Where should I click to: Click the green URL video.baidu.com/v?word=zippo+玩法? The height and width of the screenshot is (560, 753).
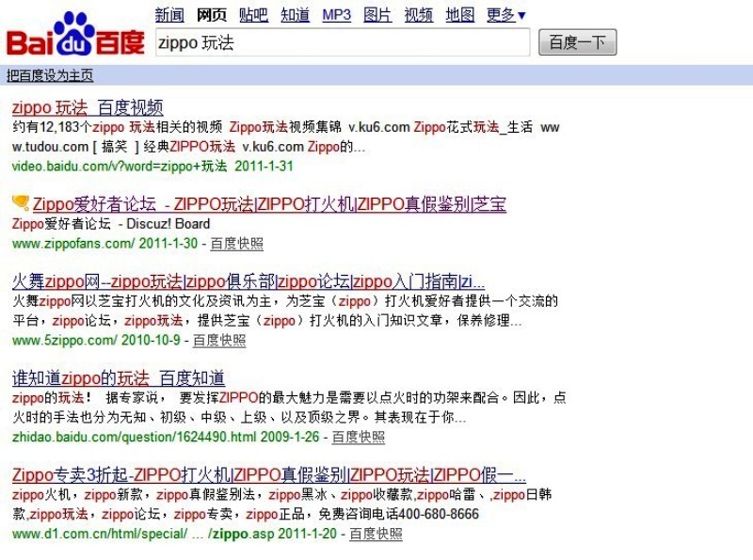(x=120, y=167)
